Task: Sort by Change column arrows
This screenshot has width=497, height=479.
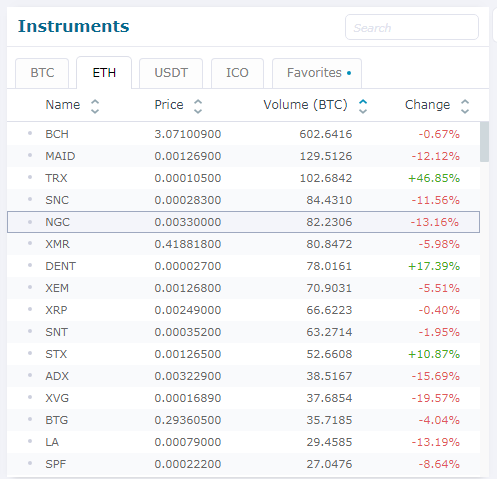Action: click(x=465, y=106)
